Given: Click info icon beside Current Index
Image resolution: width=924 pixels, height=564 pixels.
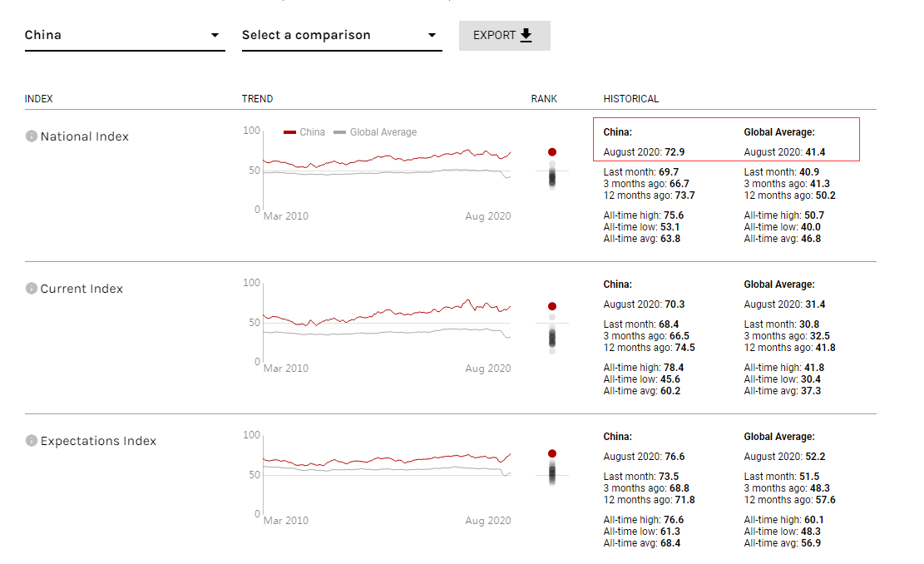Looking at the screenshot, I should [x=32, y=289].
